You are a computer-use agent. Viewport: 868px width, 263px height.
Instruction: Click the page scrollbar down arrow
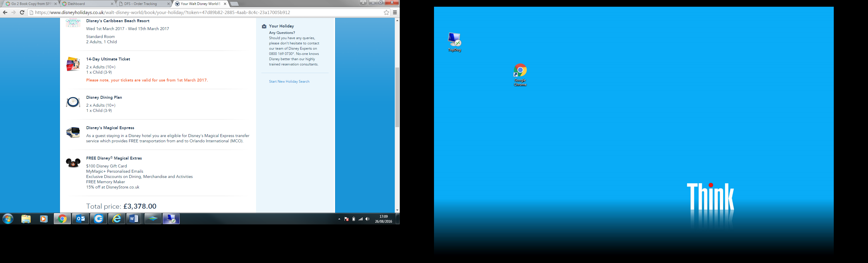397,210
